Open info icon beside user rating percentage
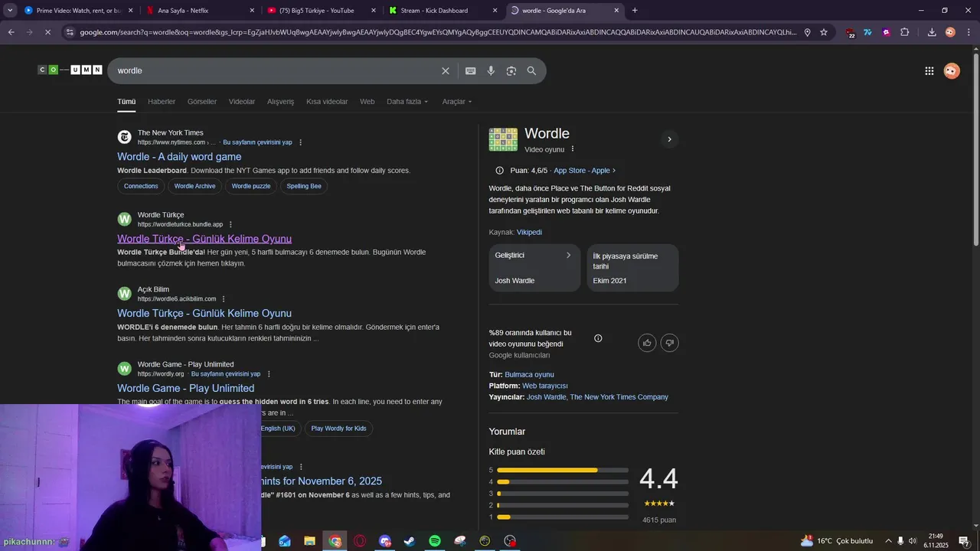This screenshot has height=551, width=980. pos(598,338)
